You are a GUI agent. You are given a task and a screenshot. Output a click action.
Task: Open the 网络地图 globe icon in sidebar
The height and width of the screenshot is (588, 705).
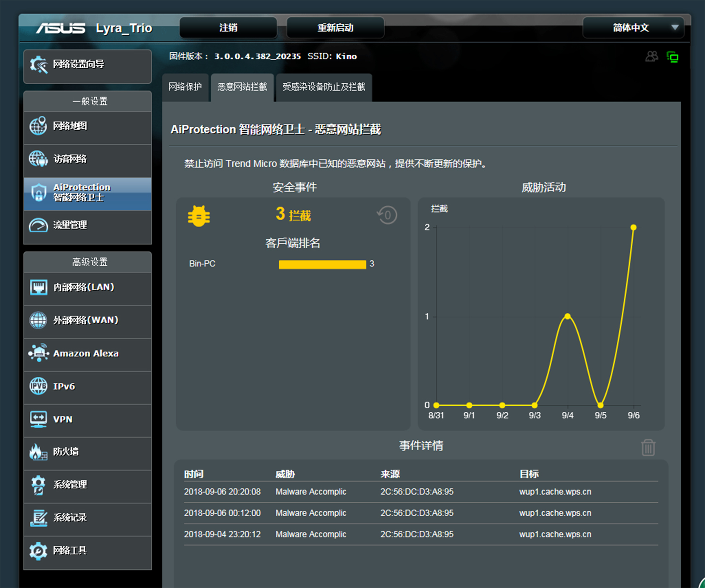click(x=38, y=126)
